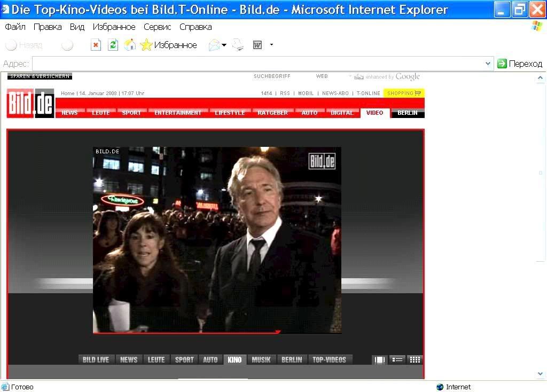Viewport: 547px width, 392px height.
Task: Select the BILD LIVE video category tab
Action: 96,360
